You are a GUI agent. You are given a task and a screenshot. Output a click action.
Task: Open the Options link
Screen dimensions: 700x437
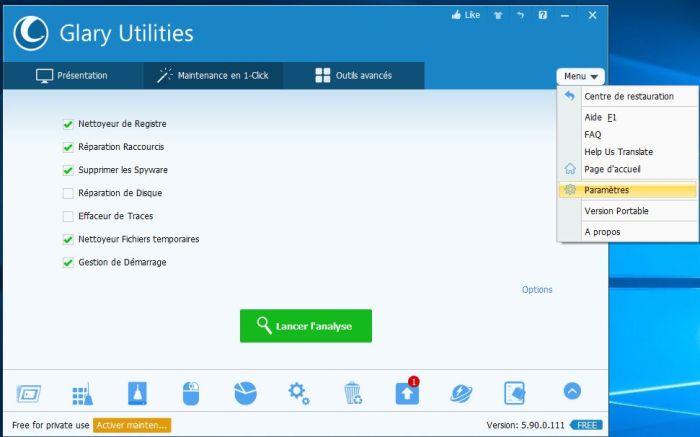click(537, 290)
